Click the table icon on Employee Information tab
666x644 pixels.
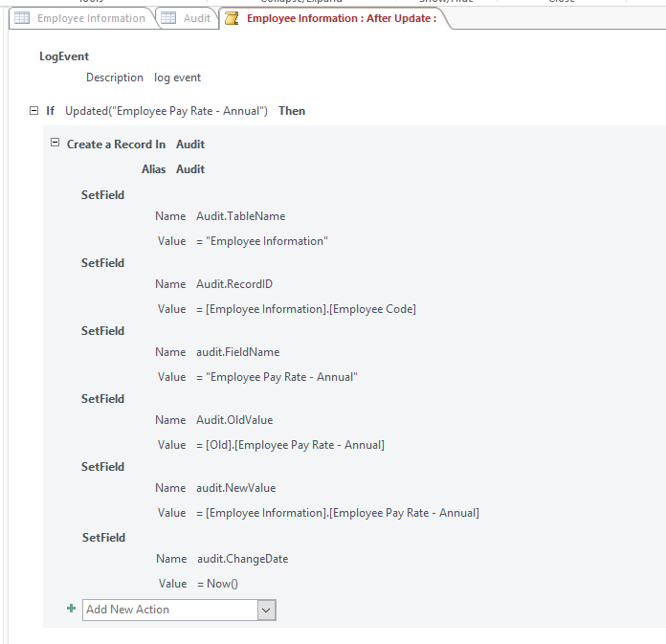22,18
